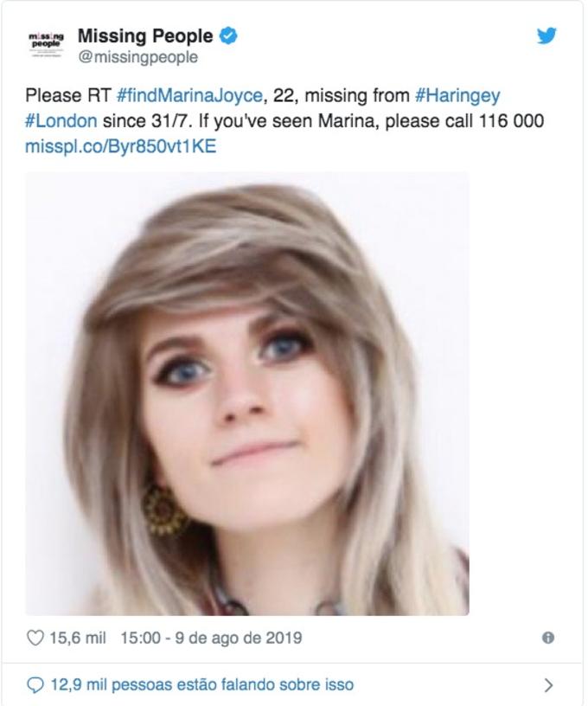Click the 15,6 mil likes count
This screenshot has width=588, height=706.
[77, 638]
